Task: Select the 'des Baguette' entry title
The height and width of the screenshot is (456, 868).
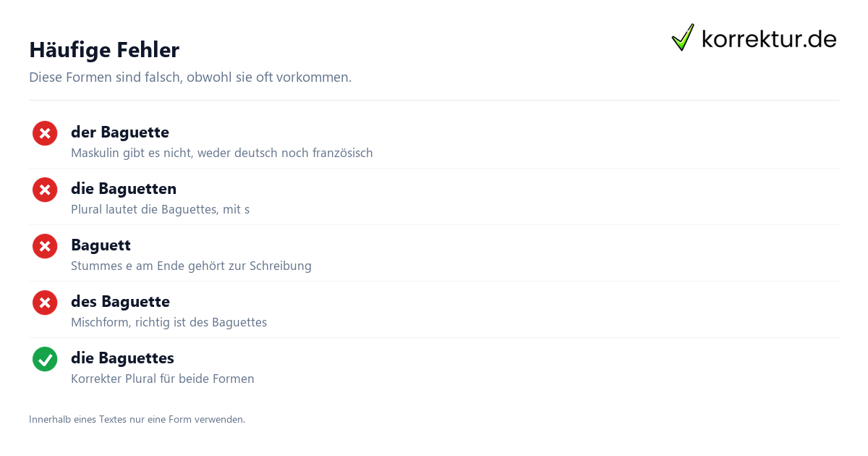Action: (x=120, y=302)
